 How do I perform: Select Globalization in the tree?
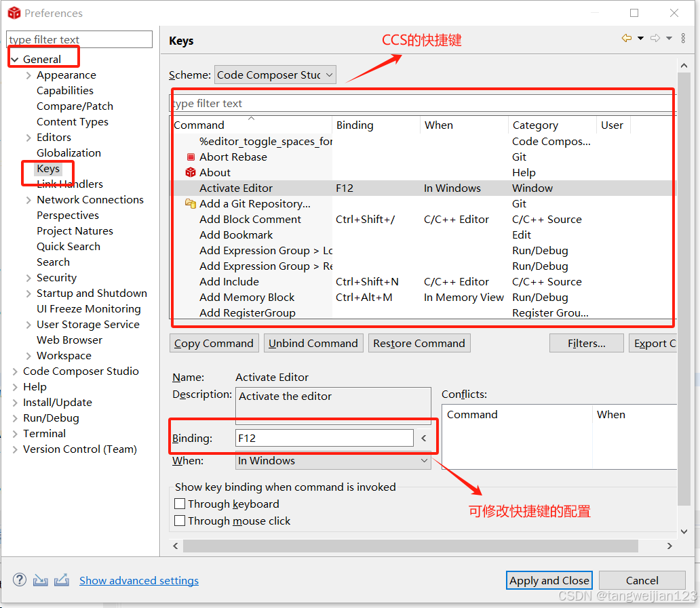[x=69, y=153]
